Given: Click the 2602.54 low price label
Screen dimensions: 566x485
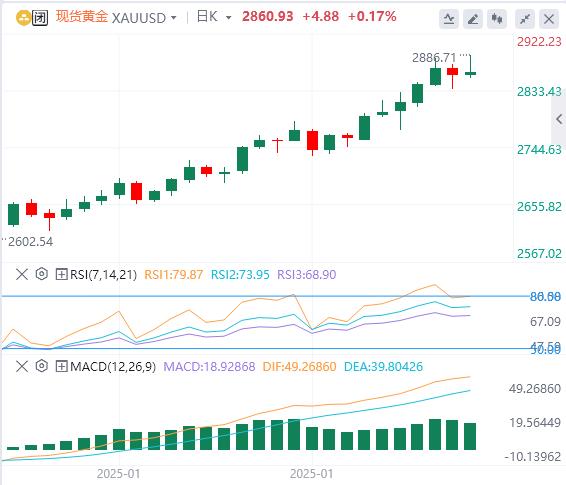Looking at the screenshot, I should [30, 242].
